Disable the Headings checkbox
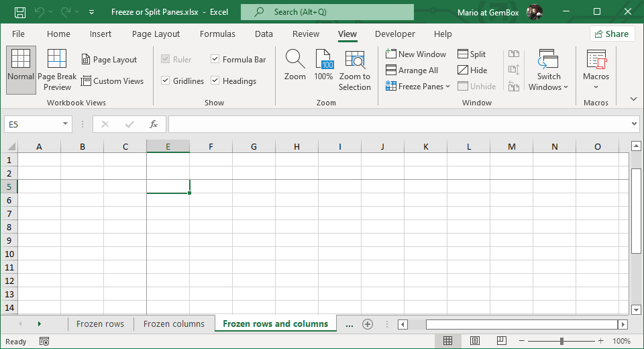Viewport: 644px width, 349px height. point(215,81)
